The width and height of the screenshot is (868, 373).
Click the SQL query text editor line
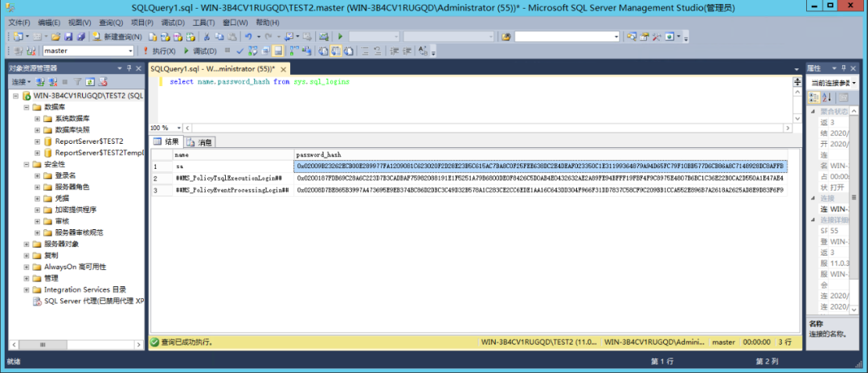pos(260,82)
